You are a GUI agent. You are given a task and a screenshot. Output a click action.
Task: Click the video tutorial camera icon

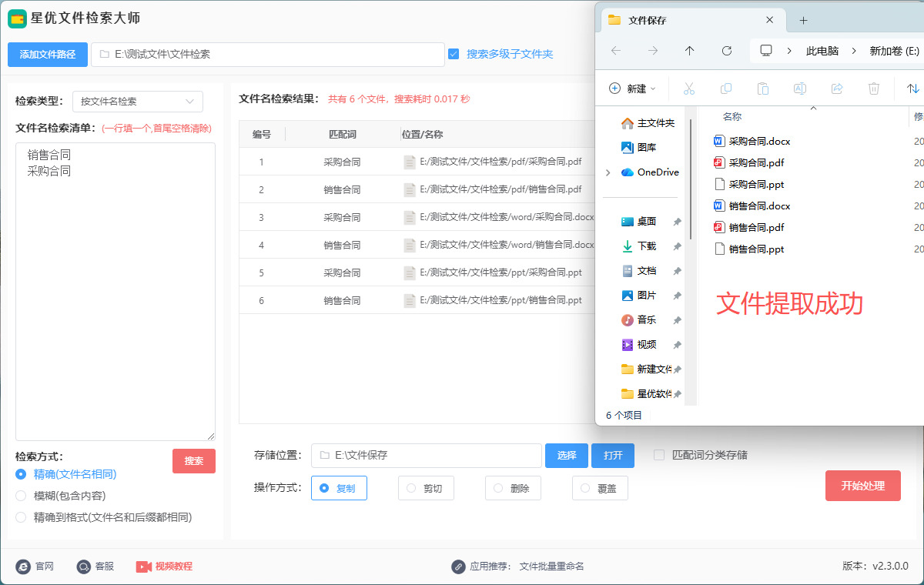(144, 567)
